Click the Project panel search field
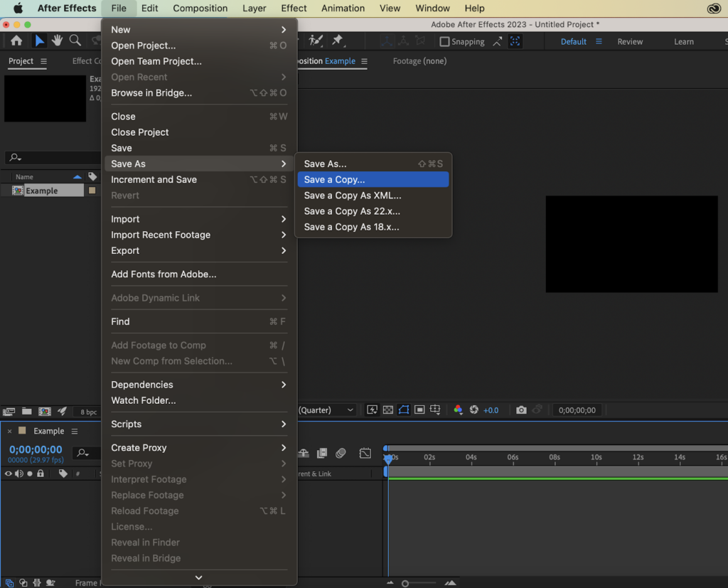Screen dimensions: 728x588 (52, 157)
